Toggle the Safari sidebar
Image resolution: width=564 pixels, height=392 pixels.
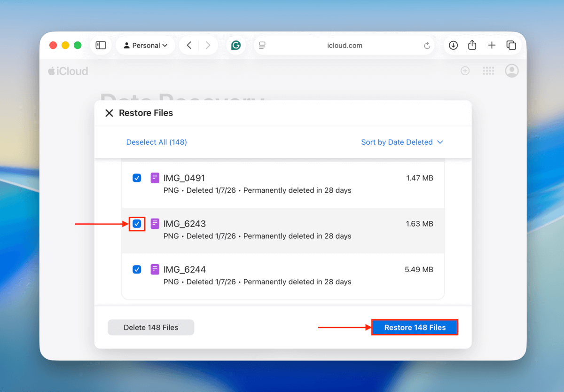tap(101, 45)
